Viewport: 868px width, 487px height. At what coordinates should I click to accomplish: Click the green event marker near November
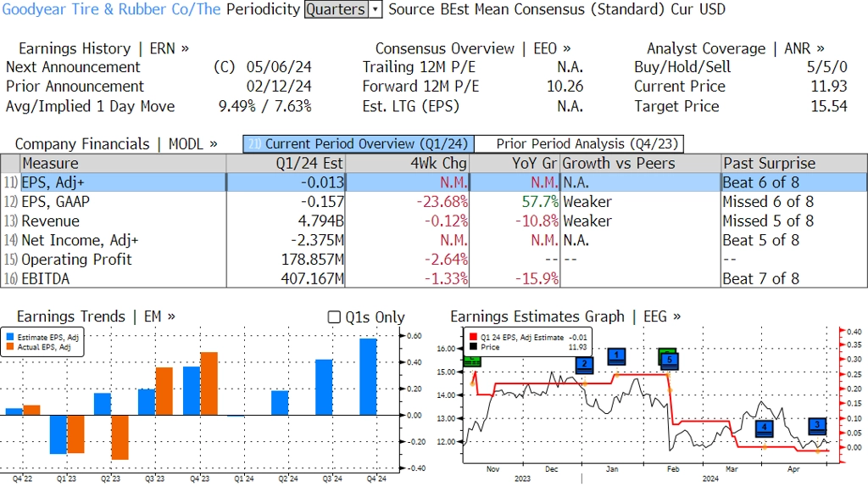[x=471, y=361]
